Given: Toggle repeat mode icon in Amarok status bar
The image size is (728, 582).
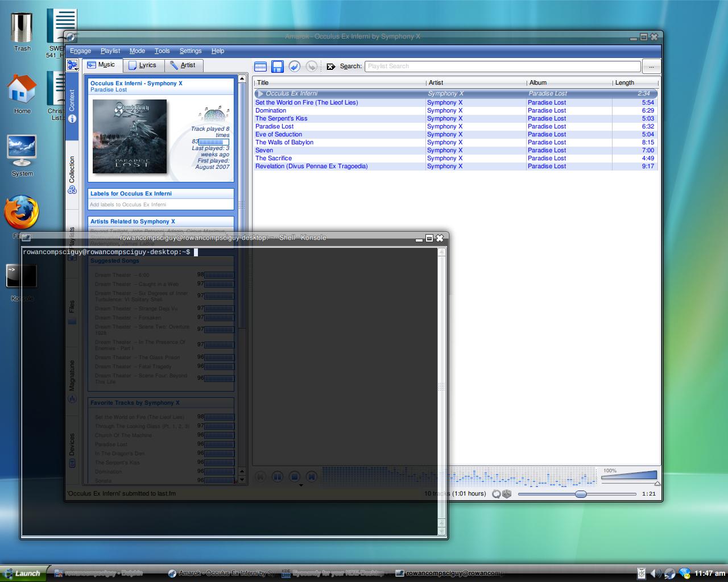Looking at the screenshot, I should (497, 494).
